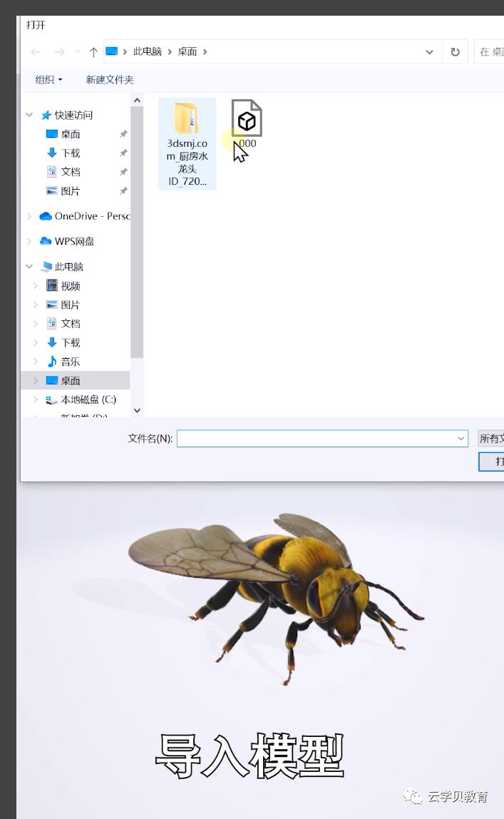
Task: Select 音乐 folder under 此电脑
Action: [70, 362]
